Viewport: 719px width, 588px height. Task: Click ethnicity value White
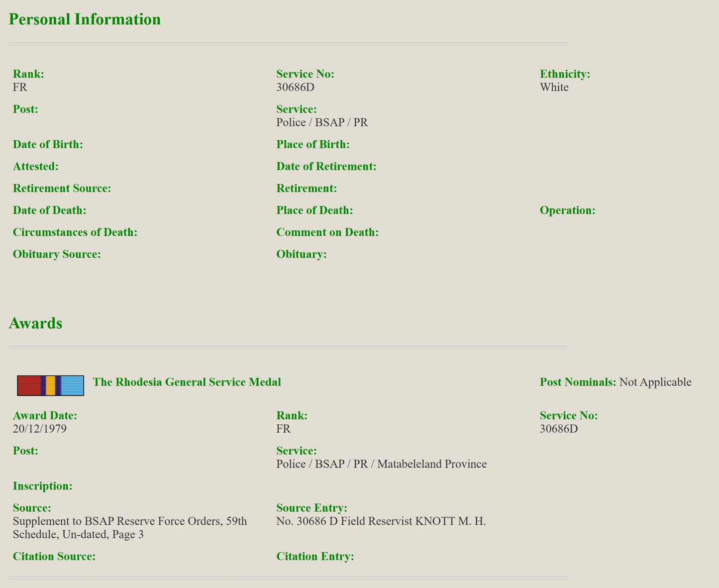coord(554,87)
